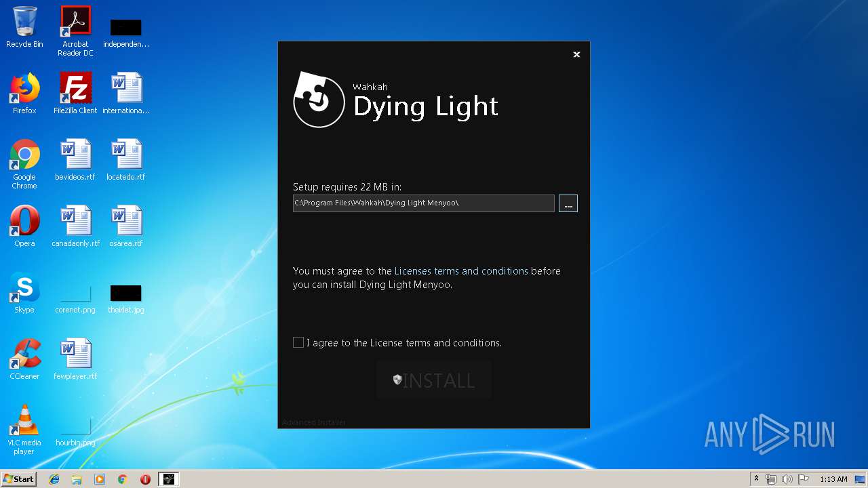868x488 pixels.
Task: Close the Dying Light installer window
Action: click(x=576, y=54)
